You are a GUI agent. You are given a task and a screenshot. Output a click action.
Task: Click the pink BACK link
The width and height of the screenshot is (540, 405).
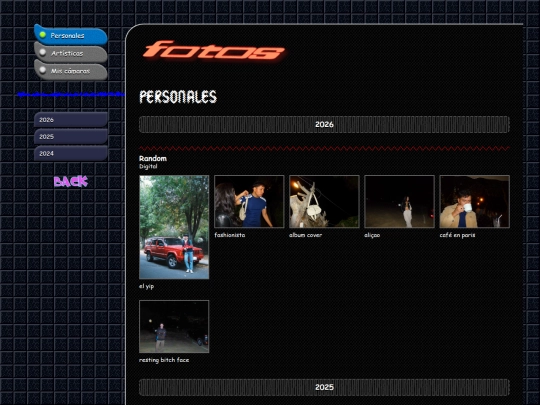[x=71, y=181]
